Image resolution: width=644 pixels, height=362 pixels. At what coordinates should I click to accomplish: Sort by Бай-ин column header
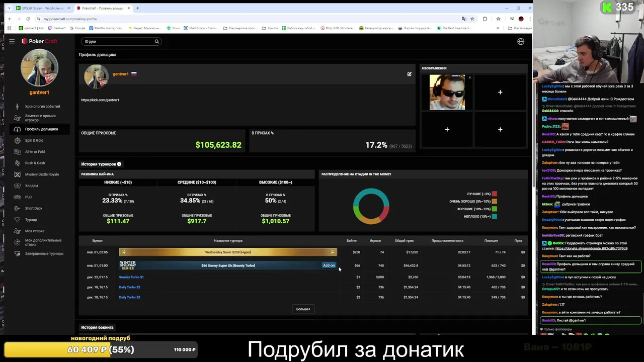[x=352, y=241]
